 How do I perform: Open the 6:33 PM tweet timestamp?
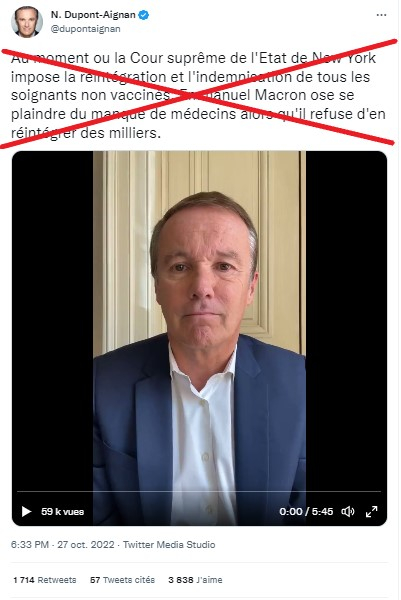(30, 545)
